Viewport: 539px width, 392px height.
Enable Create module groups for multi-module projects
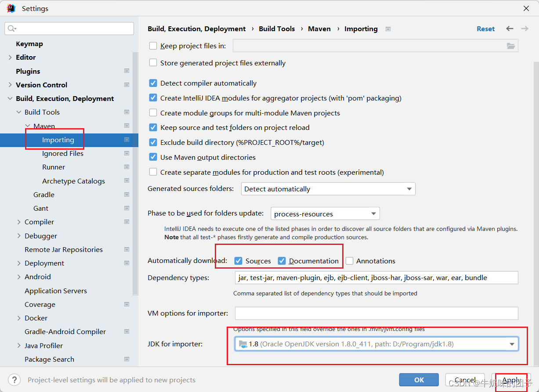point(153,113)
